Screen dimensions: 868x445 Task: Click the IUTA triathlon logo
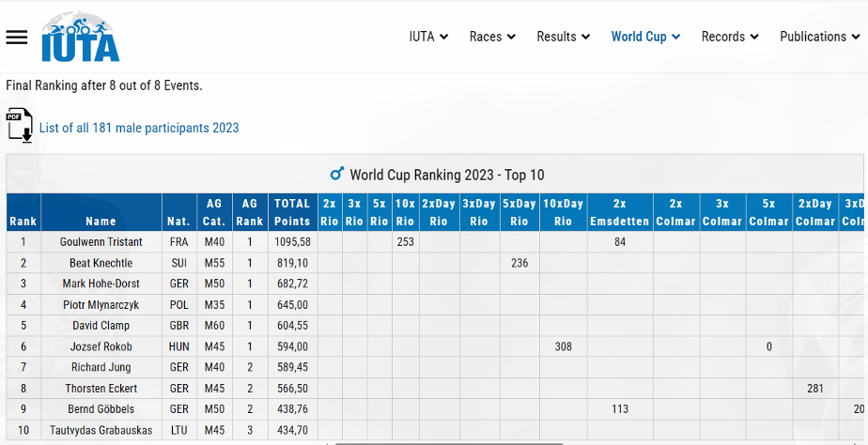[80, 37]
